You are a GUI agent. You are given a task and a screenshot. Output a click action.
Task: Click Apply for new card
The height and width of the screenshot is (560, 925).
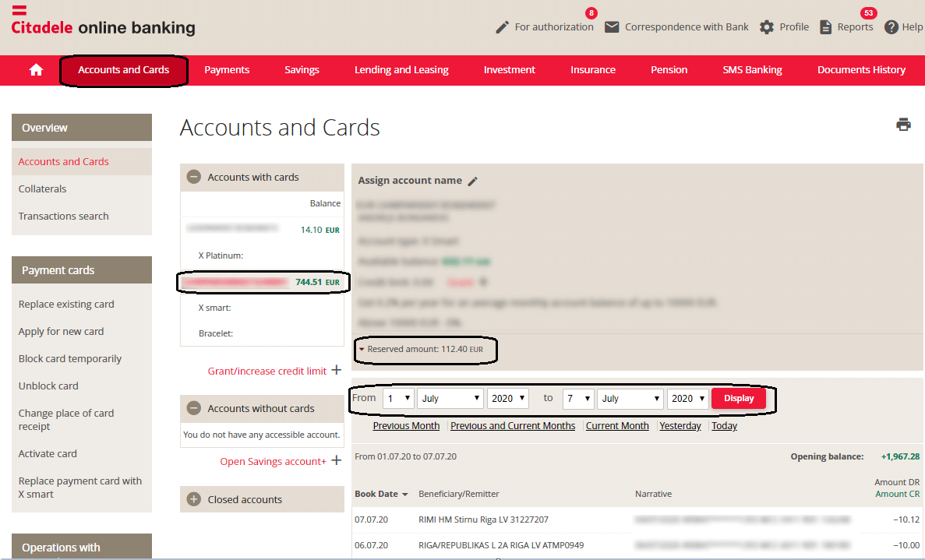click(61, 331)
